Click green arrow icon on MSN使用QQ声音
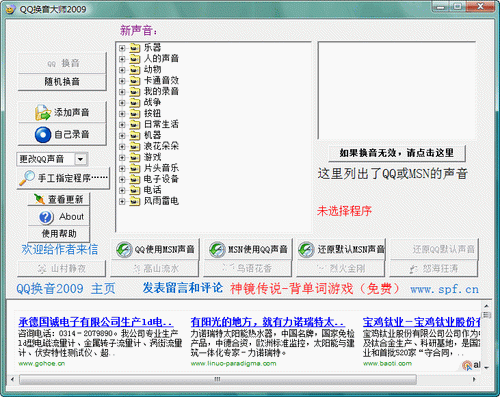This screenshot has width=500, height=397. [x=217, y=250]
